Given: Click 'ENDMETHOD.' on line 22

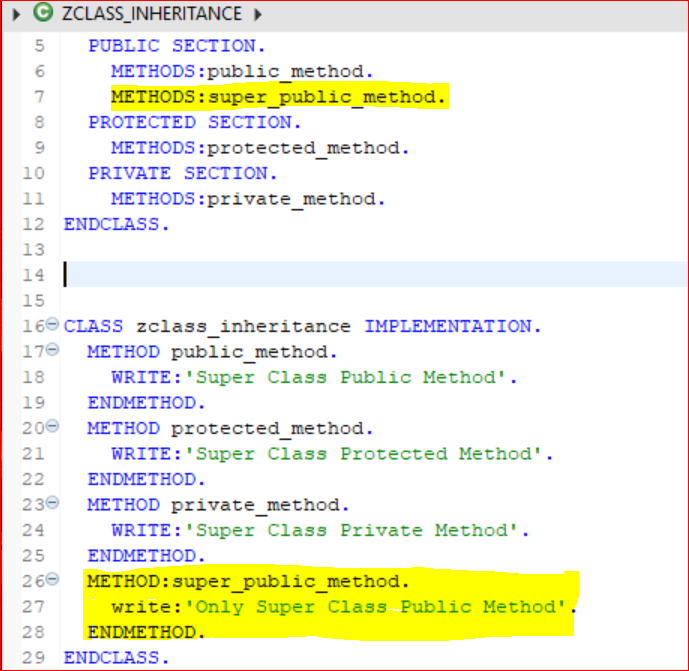Looking at the screenshot, I should 146,479.
